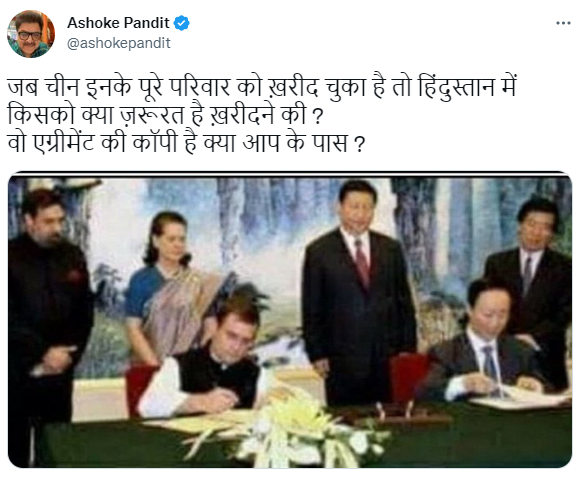585x477 pixels.
Task: Visit the @ashokepandit handle link
Action: [118, 43]
